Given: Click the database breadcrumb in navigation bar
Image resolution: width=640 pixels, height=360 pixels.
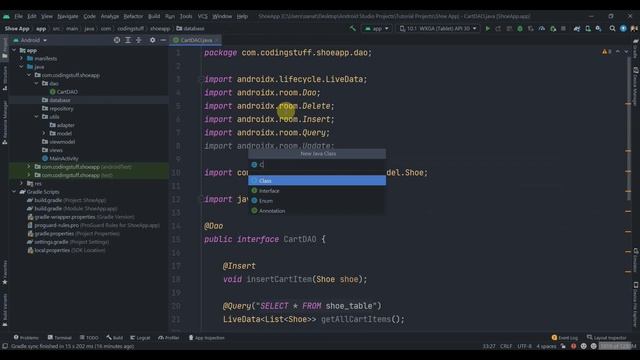Looking at the screenshot, I should pos(190,29).
